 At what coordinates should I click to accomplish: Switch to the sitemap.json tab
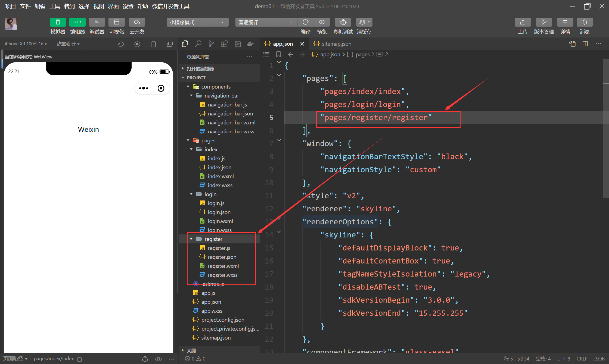click(336, 44)
